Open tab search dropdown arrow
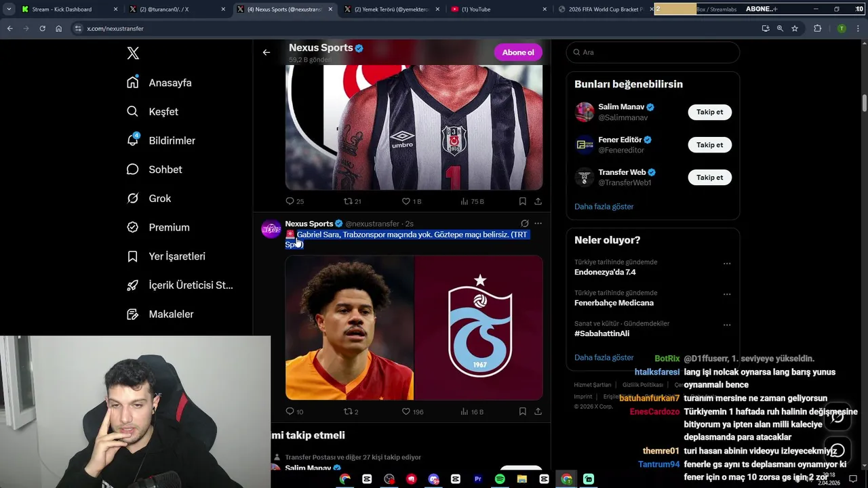Viewport: 868px width, 488px height. [x=9, y=9]
